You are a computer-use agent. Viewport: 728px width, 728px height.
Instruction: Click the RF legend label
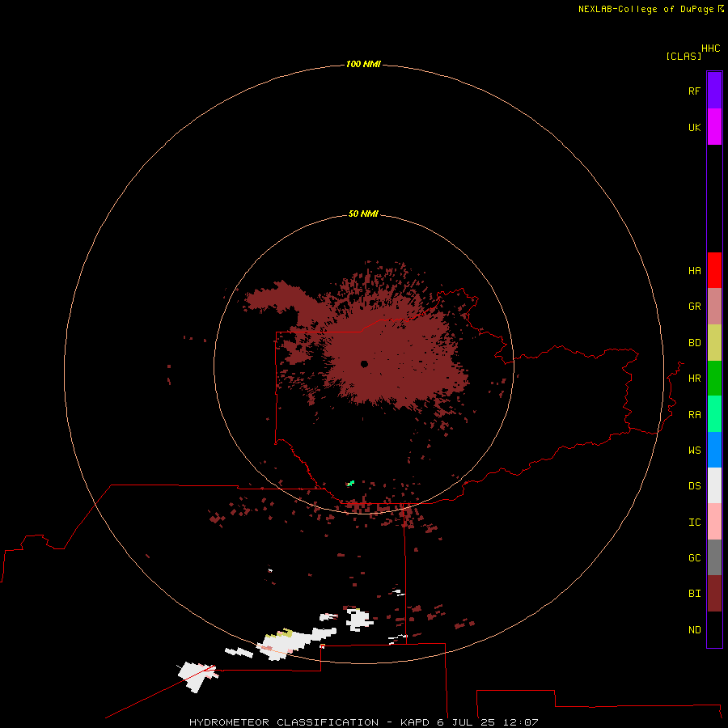694,91
